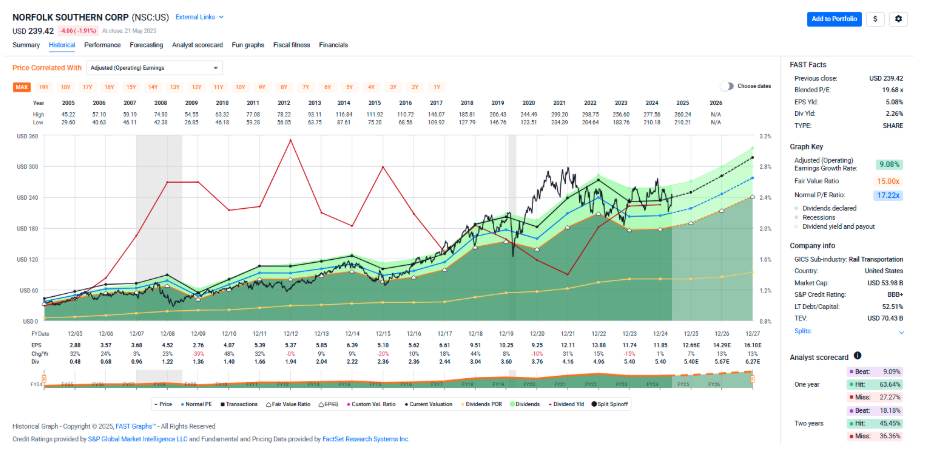Click the 17.22x Normal P/E Ratio swatch
This screenshot has height=469, width=928.
click(888, 195)
